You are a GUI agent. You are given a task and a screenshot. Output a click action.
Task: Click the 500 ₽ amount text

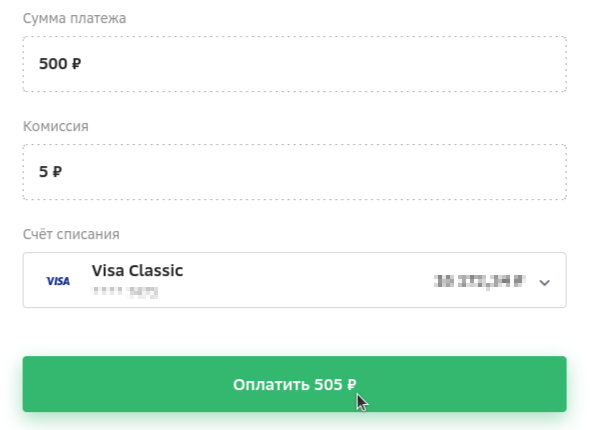(60, 64)
